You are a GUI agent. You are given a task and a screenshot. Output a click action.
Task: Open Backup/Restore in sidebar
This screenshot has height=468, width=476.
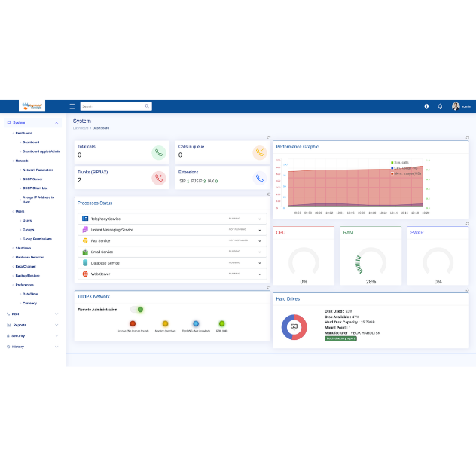(27, 276)
